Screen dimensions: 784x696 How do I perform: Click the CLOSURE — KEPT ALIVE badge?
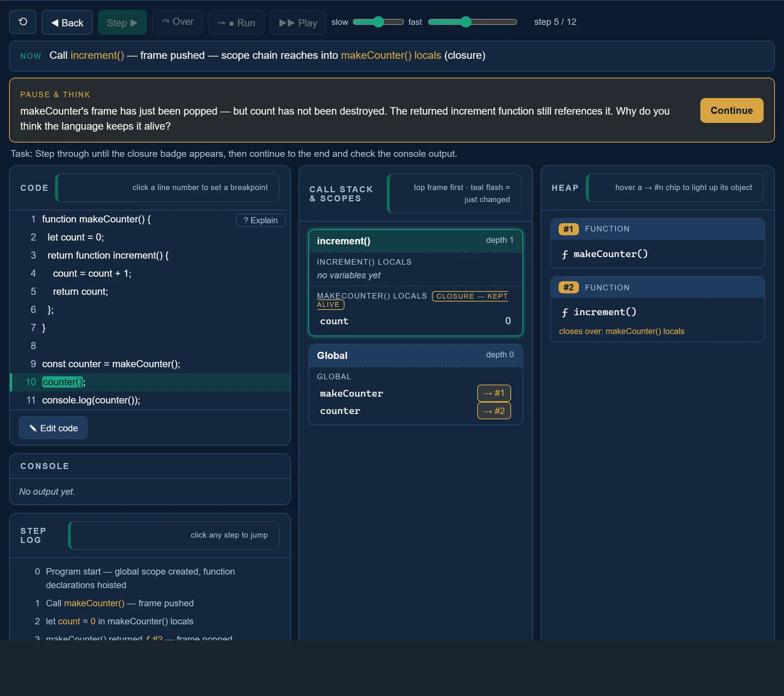coord(469,296)
